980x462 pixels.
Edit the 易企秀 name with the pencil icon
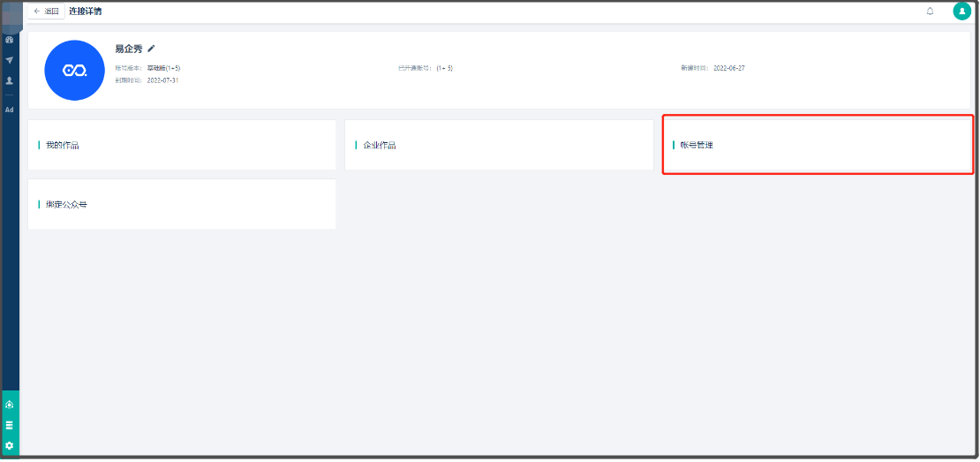(151, 49)
